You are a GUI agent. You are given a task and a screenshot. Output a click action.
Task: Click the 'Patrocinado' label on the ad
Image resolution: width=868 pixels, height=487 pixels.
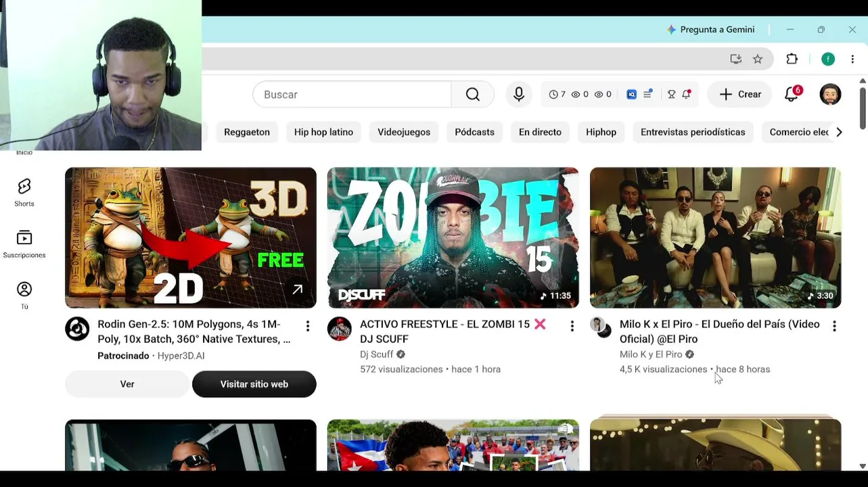[x=123, y=356]
